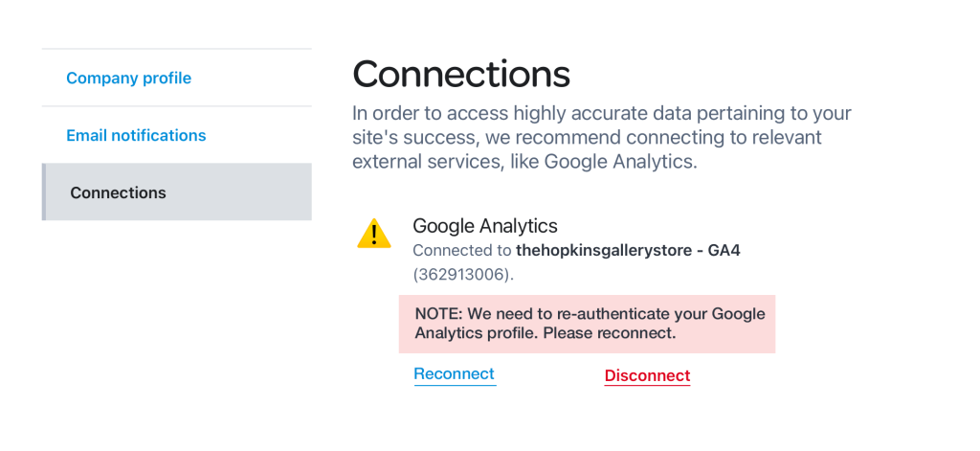The image size is (980, 451).
Task: Click the yellow warning triangle icon
Action: [374, 234]
